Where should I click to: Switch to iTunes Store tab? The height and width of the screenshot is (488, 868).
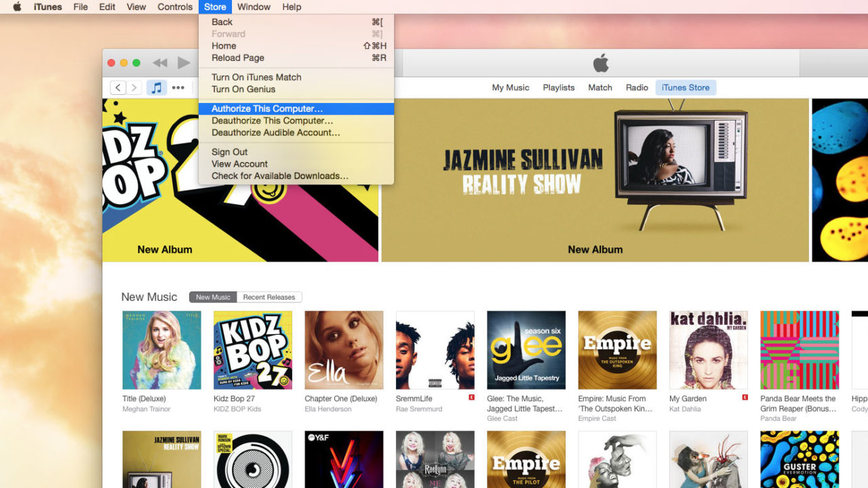(x=686, y=87)
